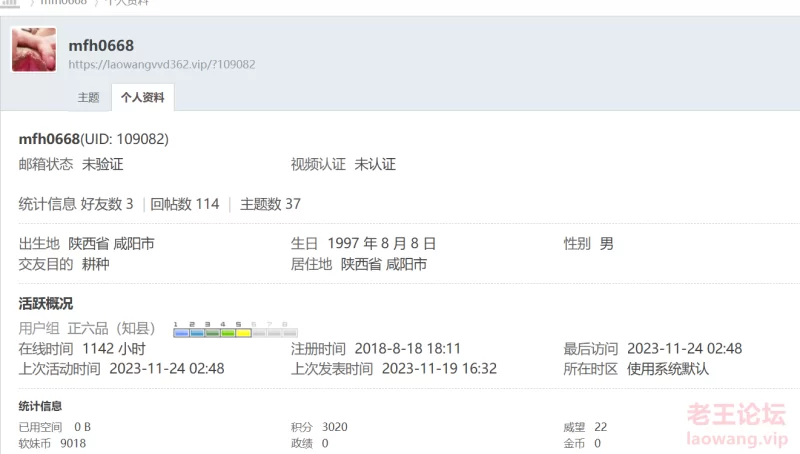
Task: Switch to the 主题 tab
Action: [88, 97]
